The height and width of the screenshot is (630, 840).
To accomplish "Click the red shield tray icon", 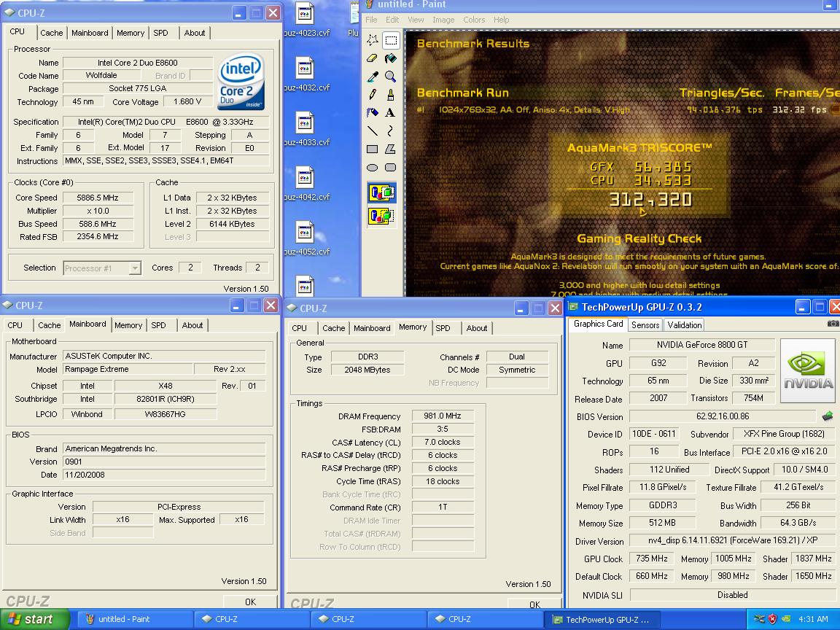I will click(772, 619).
